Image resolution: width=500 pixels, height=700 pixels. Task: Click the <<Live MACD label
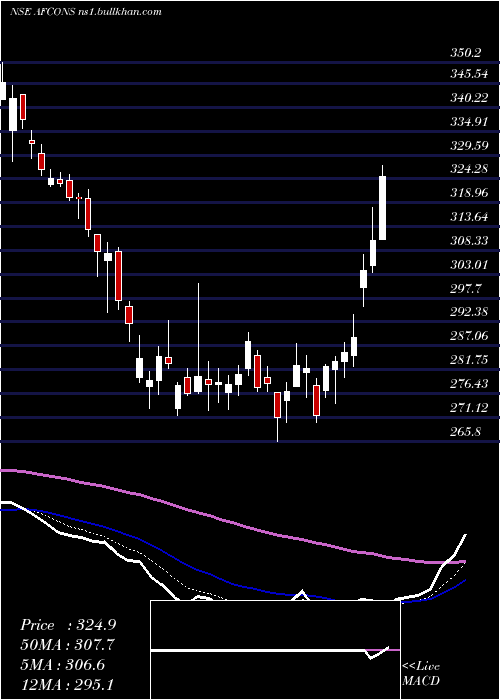(x=421, y=673)
